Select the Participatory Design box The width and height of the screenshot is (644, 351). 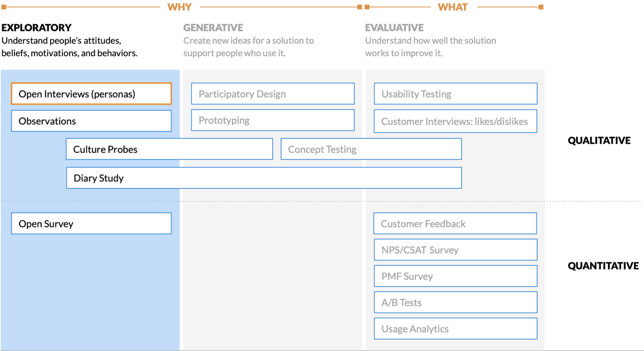pyautogui.click(x=273, y=94)
